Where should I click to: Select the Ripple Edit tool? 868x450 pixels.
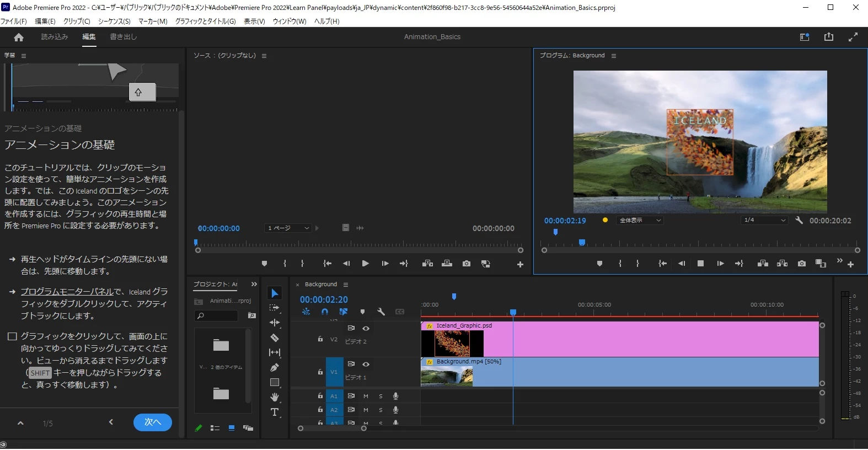(x=275, y=323)
